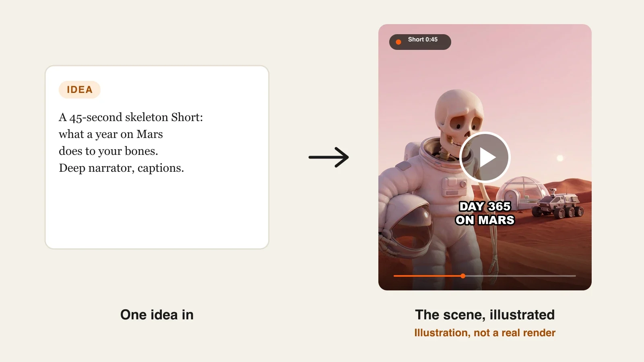The image size is (644, 362).
Task: Click the heading 'One idea in'
Action: (157, 315)
